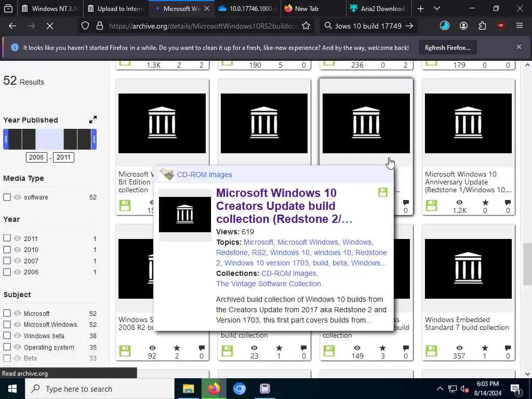Check the 2007 year checkbox
Screen dimensions: 532x399
click(x=7, y=261)
